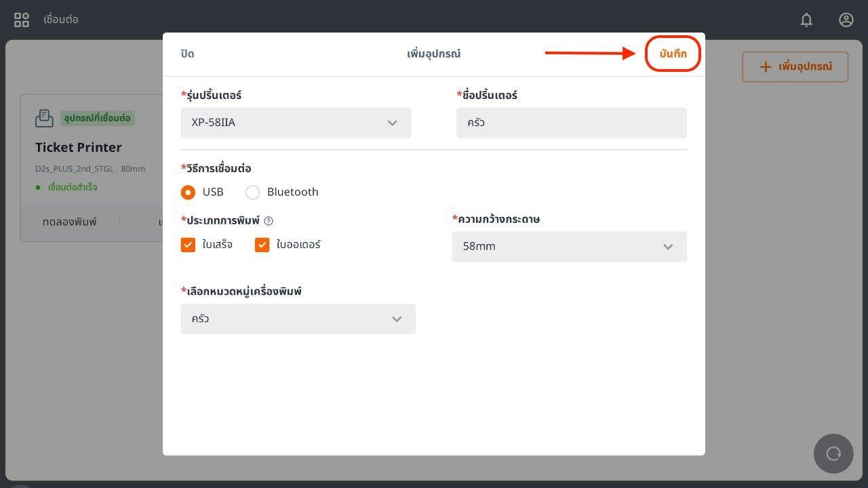Click the printer name field containing ครัว
This screenshot has width=868, height=488.
(x=571, y=123)
